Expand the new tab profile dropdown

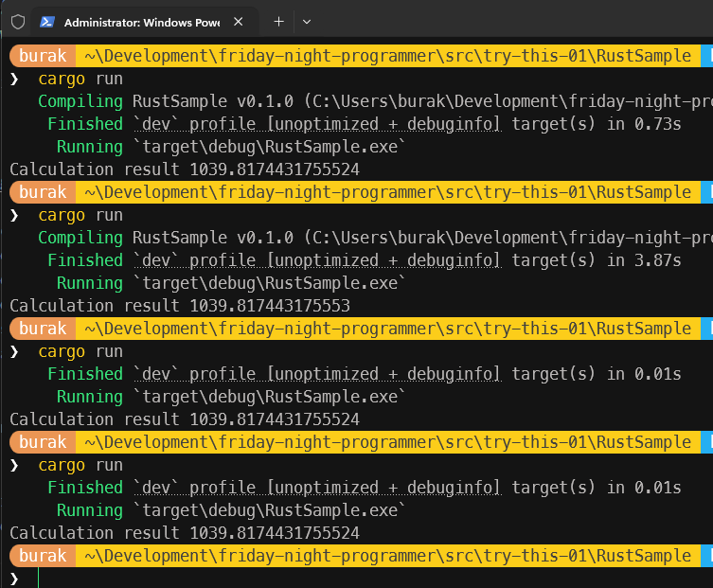pos(307,21)
